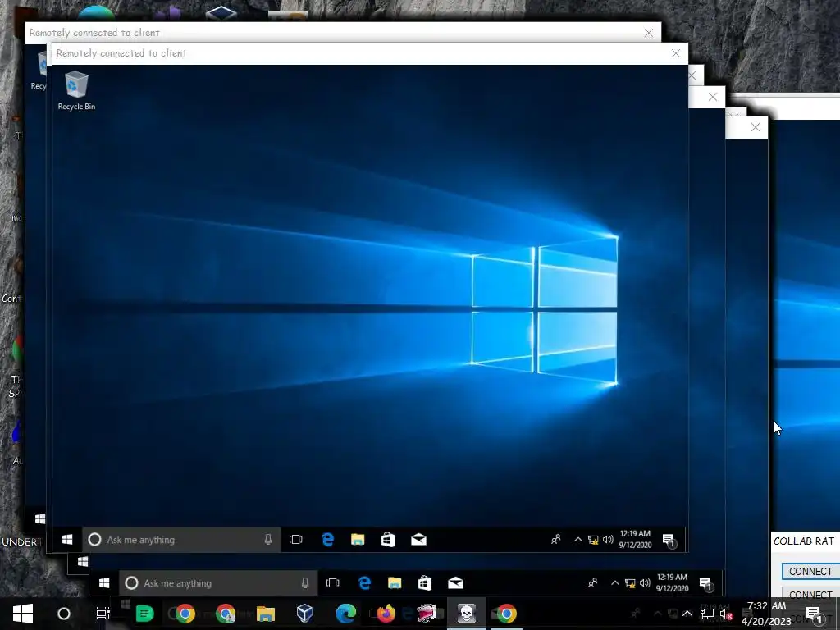Launch Edge from the front remote window's taskbar
The width and height of the screenshot is (840, 630).
(328, 540)
